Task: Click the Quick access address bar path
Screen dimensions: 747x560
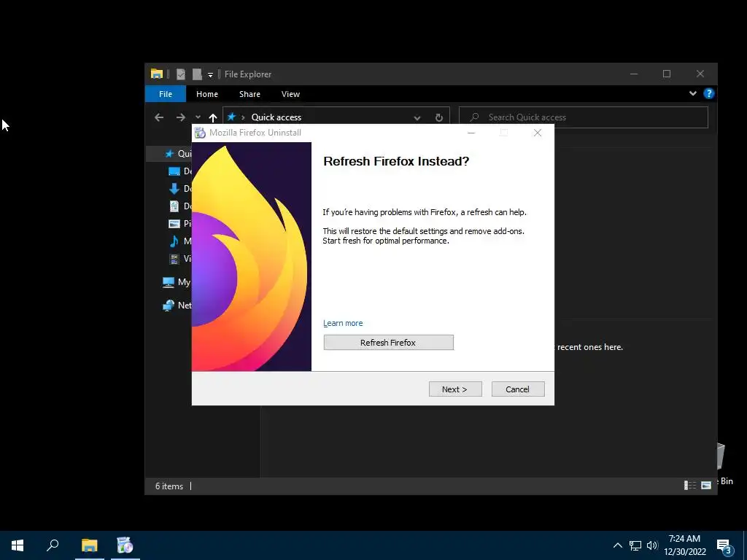Action: [x=276, y=117]
